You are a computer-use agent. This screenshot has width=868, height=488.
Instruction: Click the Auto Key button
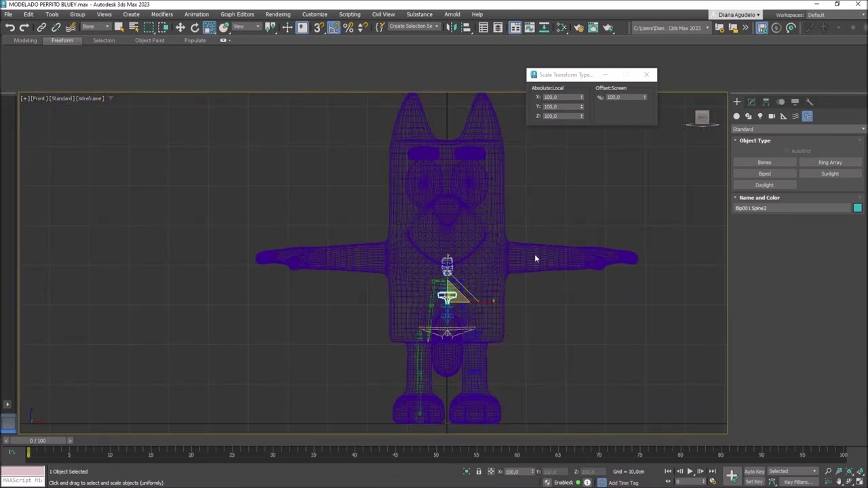(x=755, y=471)
